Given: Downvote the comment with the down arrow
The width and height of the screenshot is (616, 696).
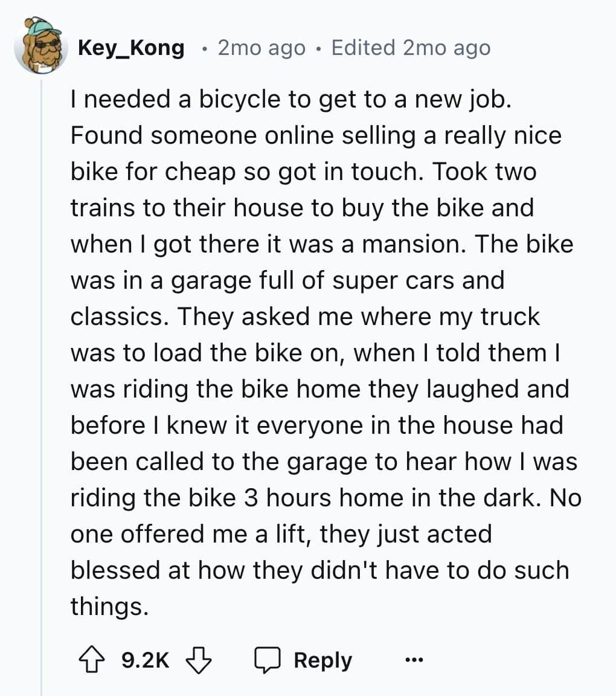Looking at the screenshot, I should point(198,660).
